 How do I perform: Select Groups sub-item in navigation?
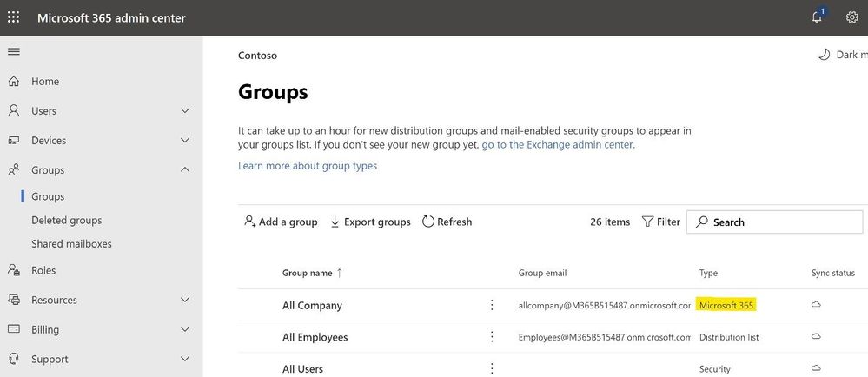pyautogui.click(x=48, y=196)
